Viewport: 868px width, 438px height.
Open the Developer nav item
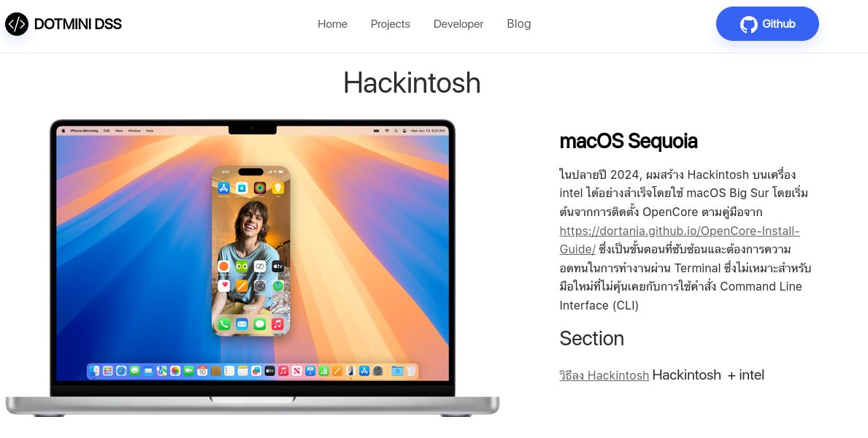pos(458,24)
